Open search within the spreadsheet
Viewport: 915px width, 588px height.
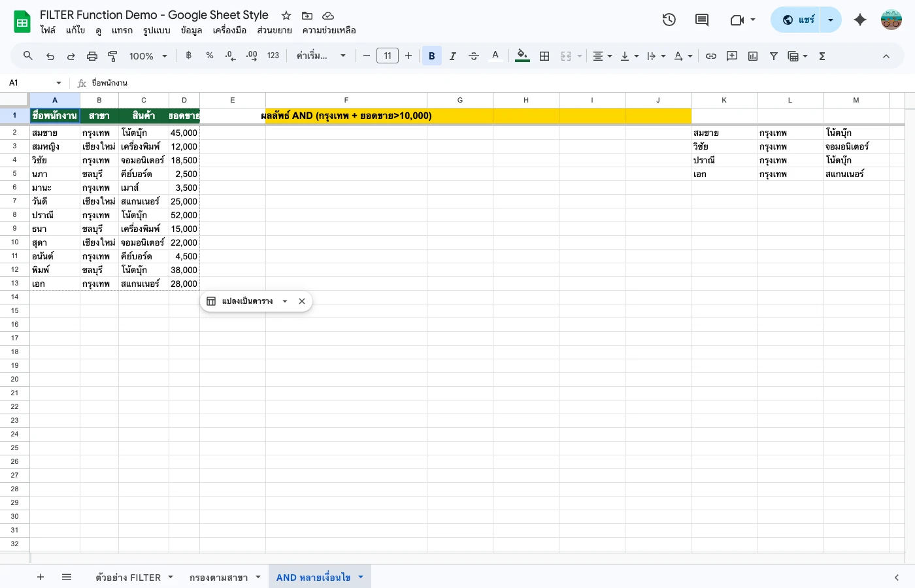pos(27,56)
